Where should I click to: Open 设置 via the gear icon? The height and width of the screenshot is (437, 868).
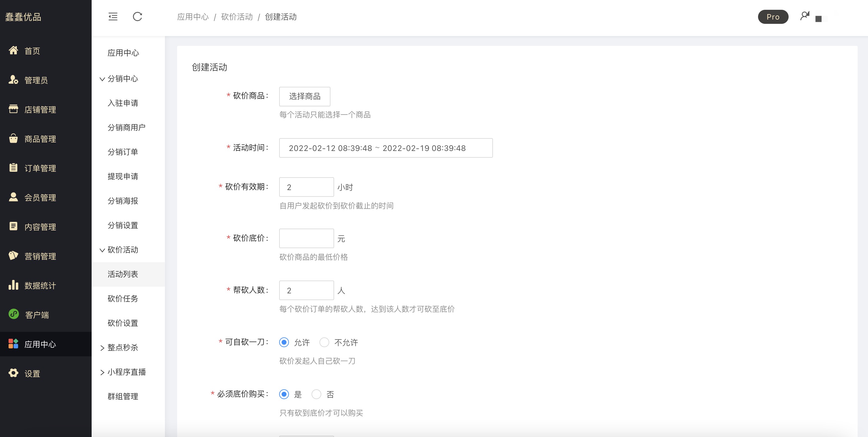13,373
